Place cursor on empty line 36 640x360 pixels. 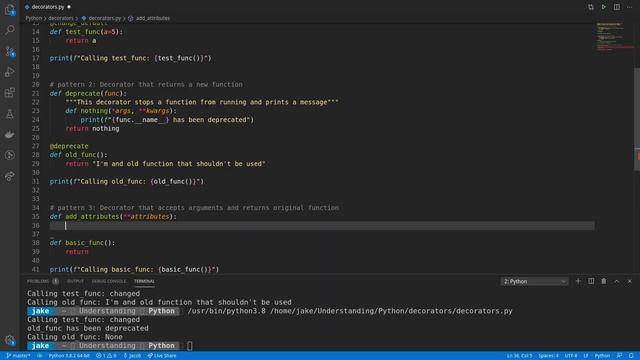coord(322,226)
